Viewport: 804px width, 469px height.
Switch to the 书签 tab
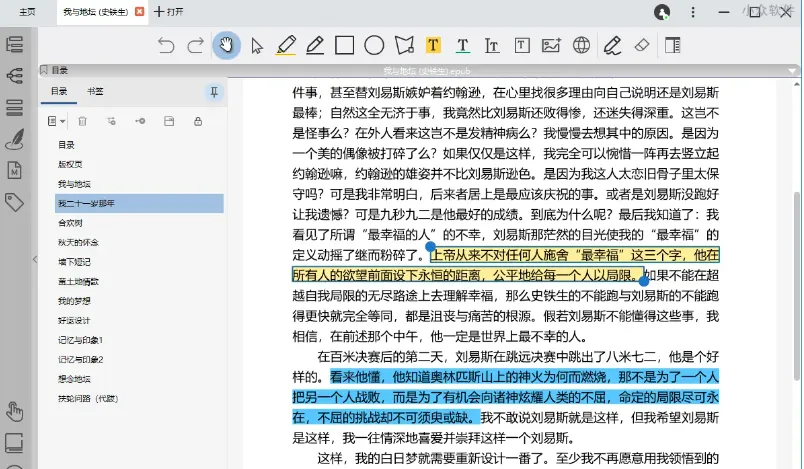point(95,91)
